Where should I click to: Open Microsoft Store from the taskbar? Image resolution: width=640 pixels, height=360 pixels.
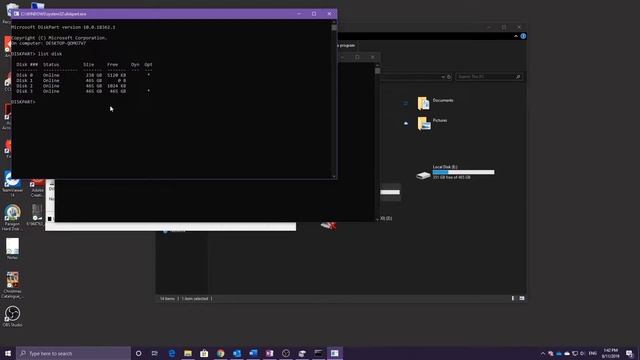point(204,353)
